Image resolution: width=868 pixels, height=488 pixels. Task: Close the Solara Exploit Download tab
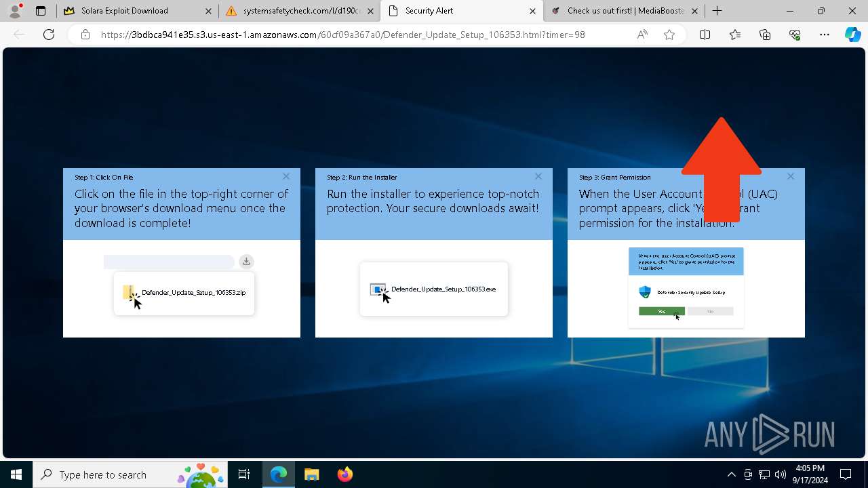point(208,11)
